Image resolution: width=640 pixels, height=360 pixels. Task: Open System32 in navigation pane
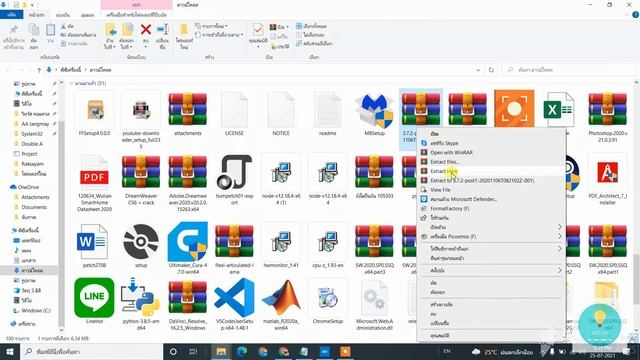tap(31, 134)
